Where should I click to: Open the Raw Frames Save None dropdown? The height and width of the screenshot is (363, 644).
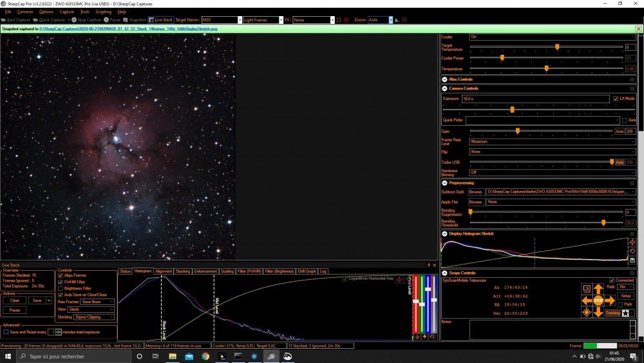point(97,302)
